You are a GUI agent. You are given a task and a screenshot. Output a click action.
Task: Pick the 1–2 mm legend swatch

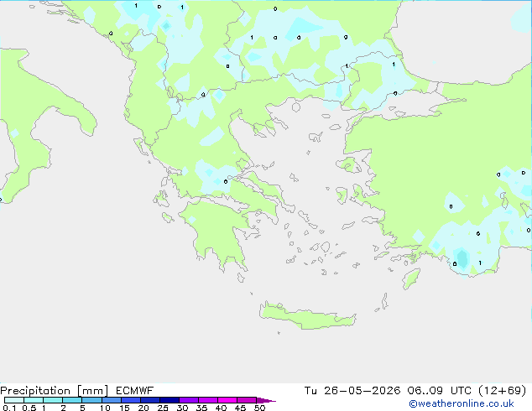tap(53, 400)
